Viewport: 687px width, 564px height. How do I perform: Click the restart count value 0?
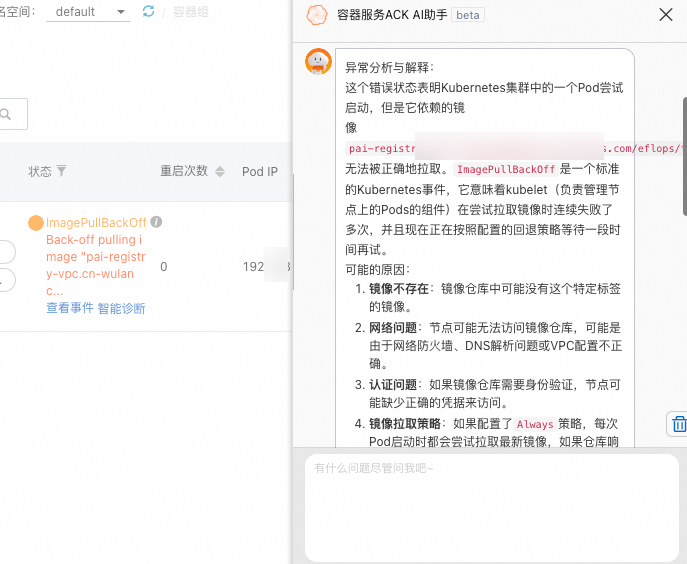pyautogui.click(x=163, y=266)
